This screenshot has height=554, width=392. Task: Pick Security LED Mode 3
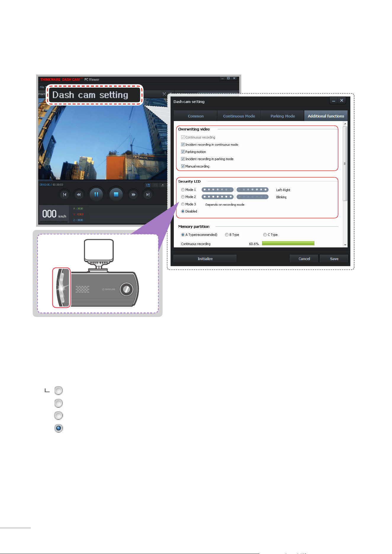pyautogui.click(x=183, y=204)
